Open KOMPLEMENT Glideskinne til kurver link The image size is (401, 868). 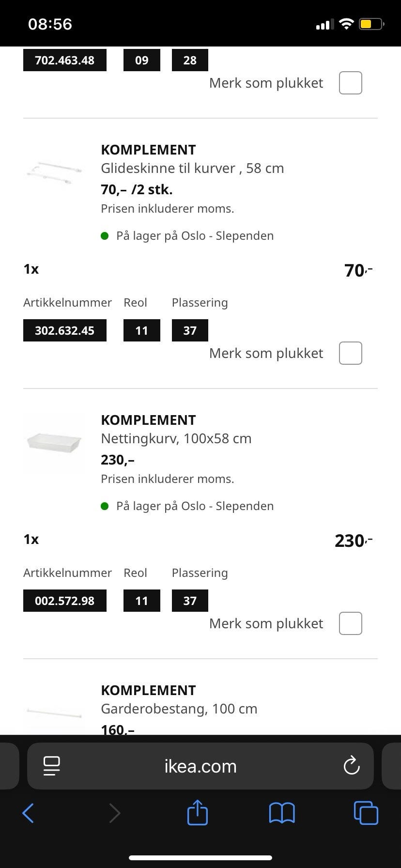[192, 159]
